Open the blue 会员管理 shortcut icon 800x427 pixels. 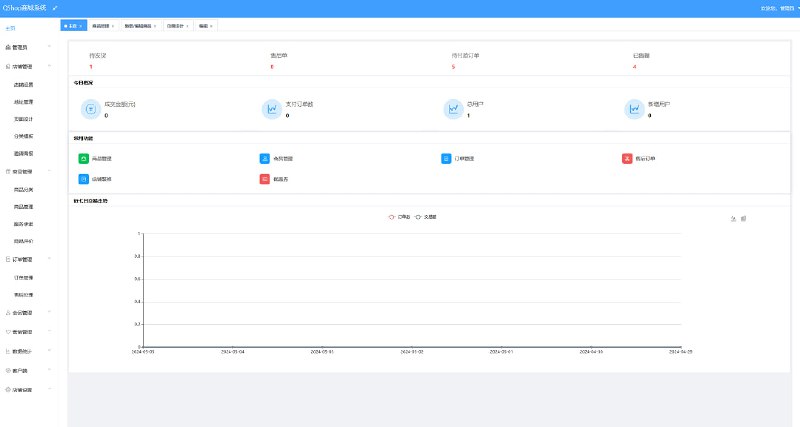coord(264,158)
